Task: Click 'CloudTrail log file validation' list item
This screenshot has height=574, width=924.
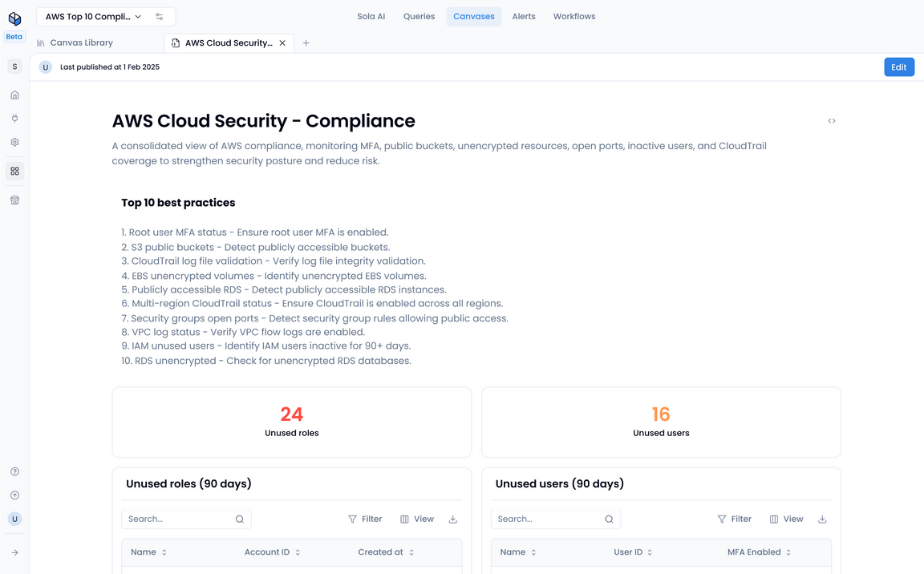Action: pyautogui.click(x=273, y=261)
